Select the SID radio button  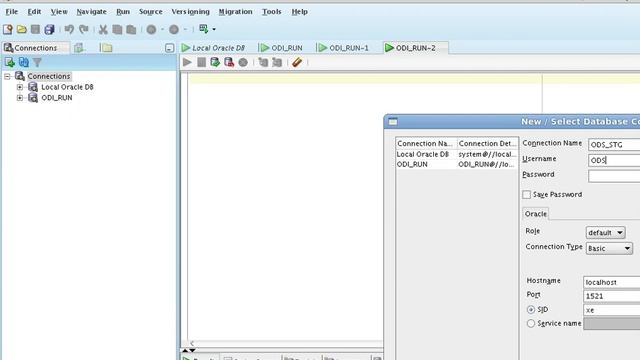pos(531,310)
